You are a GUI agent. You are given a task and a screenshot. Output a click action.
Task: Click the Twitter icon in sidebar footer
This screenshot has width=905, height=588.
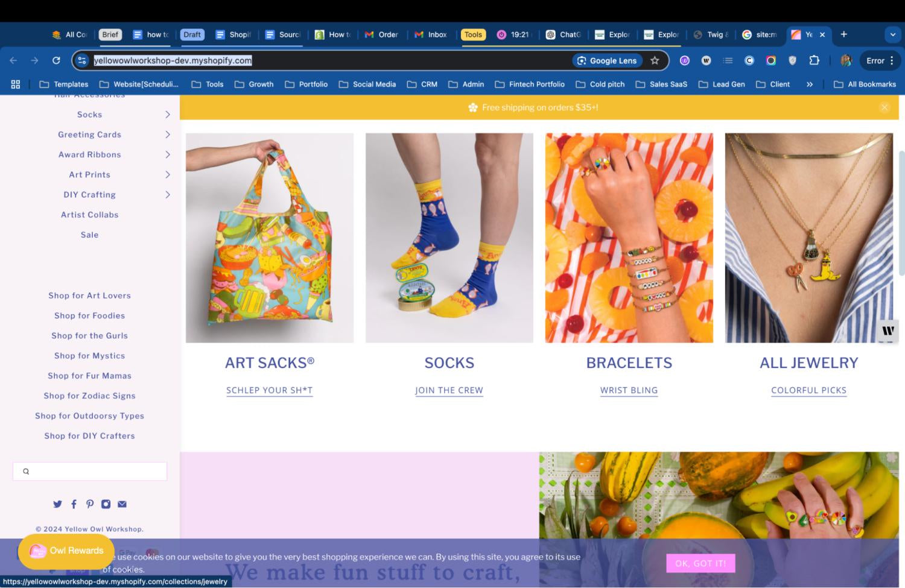pyautogui.click(x=57, y=504)
